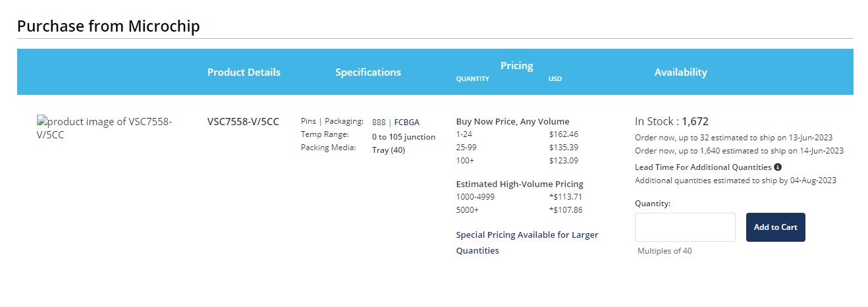Click the Pricing column header
Viewport: 868px width, 307px height.
(x=516, y=66)
